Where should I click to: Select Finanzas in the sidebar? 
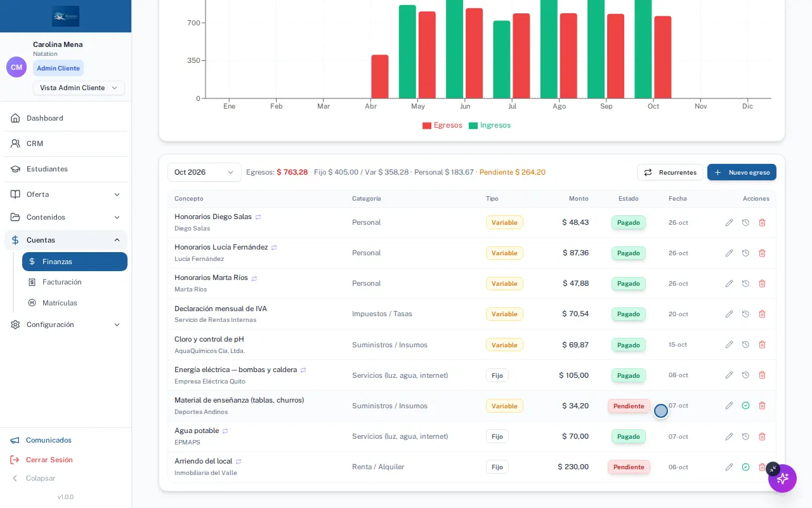(75, 262)
